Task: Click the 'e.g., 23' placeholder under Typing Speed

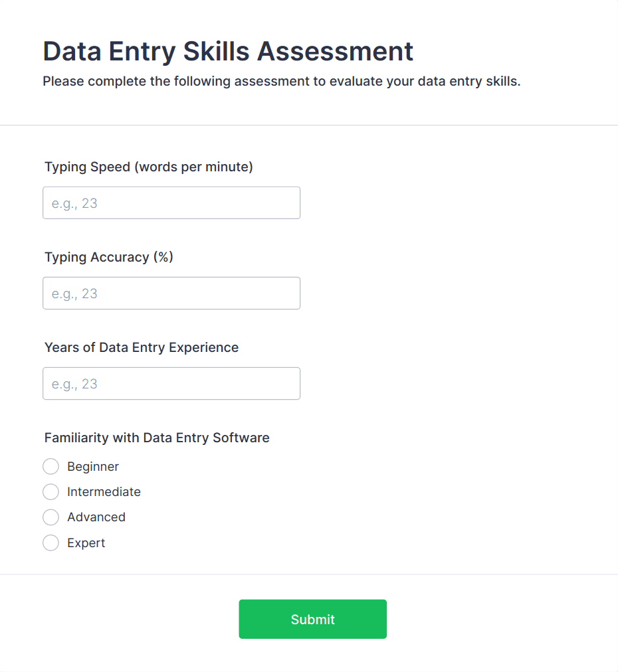Action: pos(74,203)
